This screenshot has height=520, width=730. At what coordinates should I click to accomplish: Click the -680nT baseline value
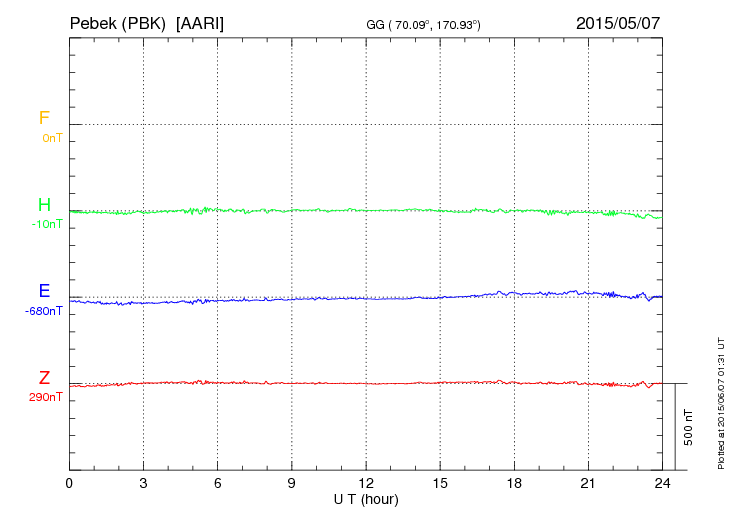pos(44,311)
